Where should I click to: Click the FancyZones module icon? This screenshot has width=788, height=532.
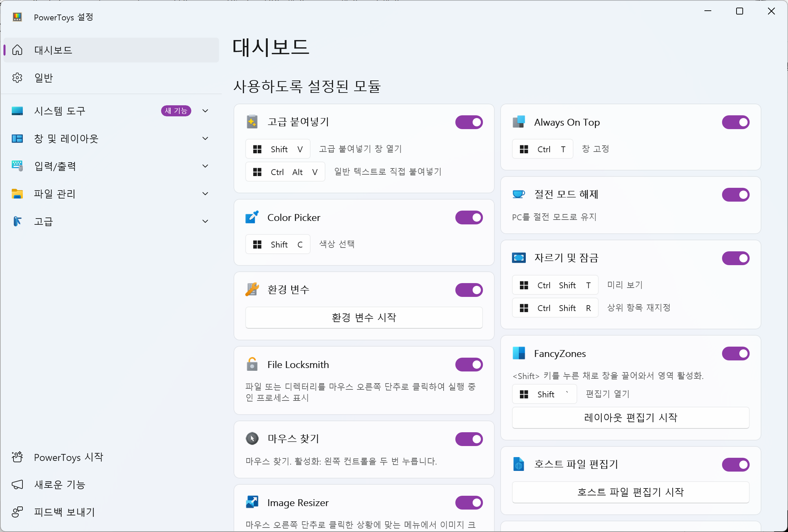click(x=519, y=353)
